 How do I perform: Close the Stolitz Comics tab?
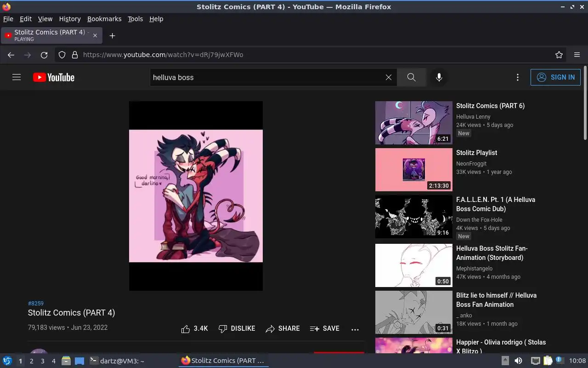[95, 35]
